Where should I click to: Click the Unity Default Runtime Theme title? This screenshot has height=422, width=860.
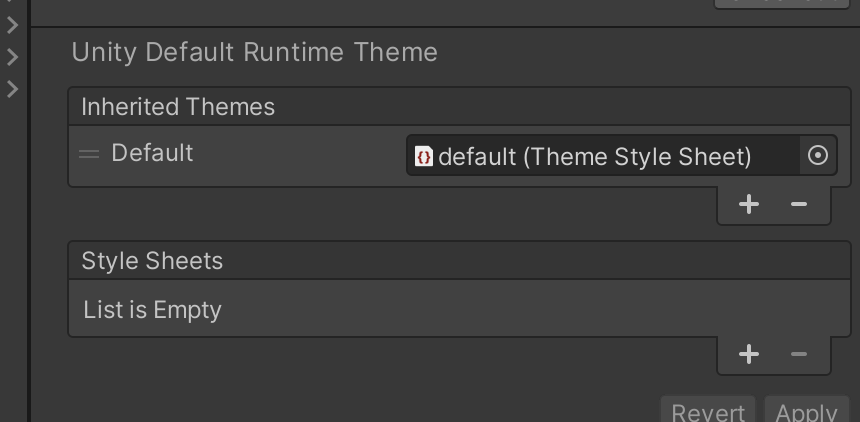click(254, 52)
